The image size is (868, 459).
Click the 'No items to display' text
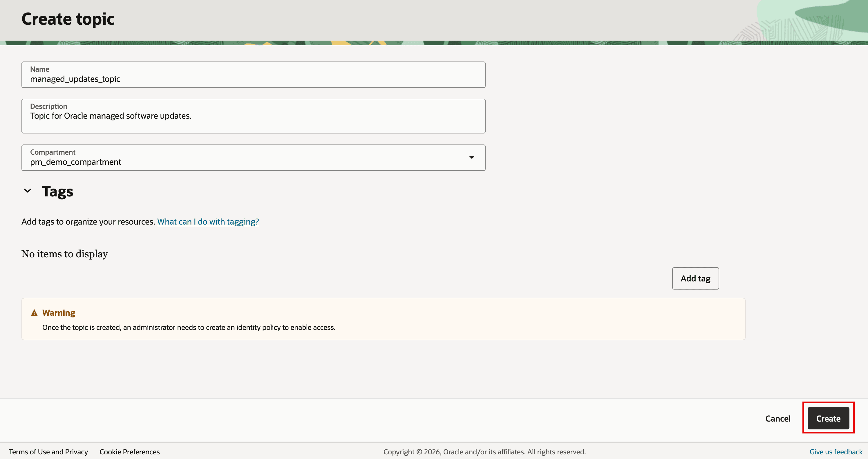click(x=65, y=254)
